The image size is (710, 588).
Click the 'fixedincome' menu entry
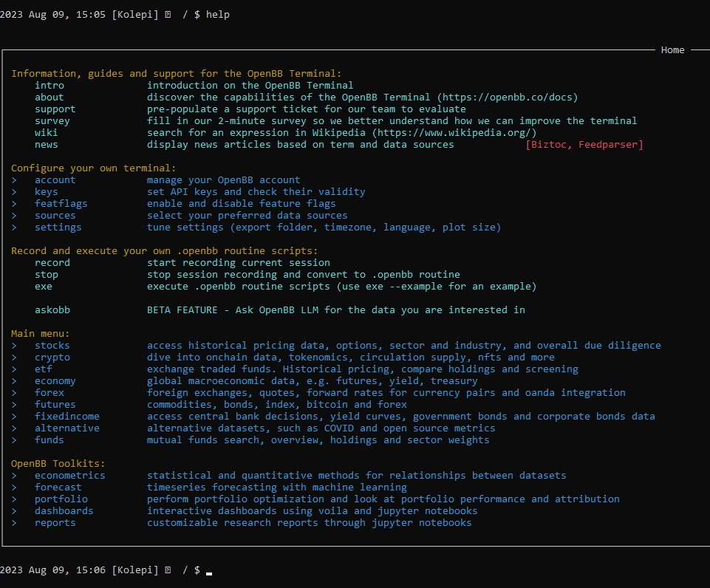[x=67, y=416]
